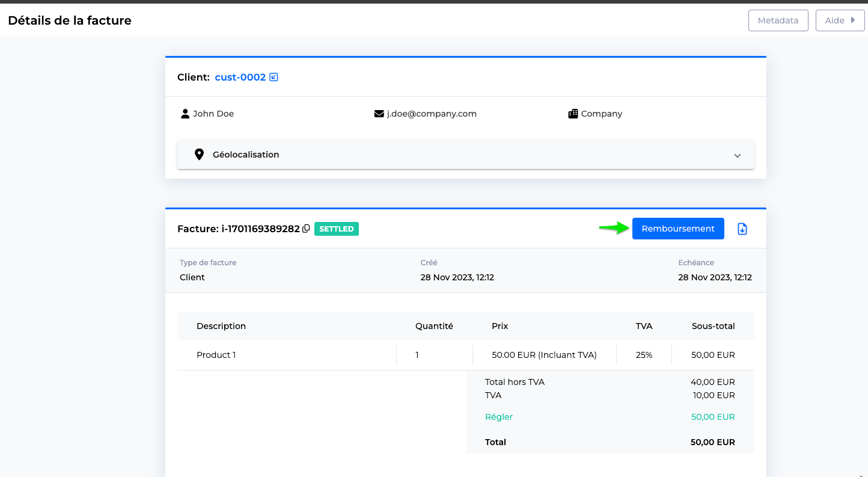Click the Total hors TVA label
This screenshot has height=477, width=868.
(515, 382)
